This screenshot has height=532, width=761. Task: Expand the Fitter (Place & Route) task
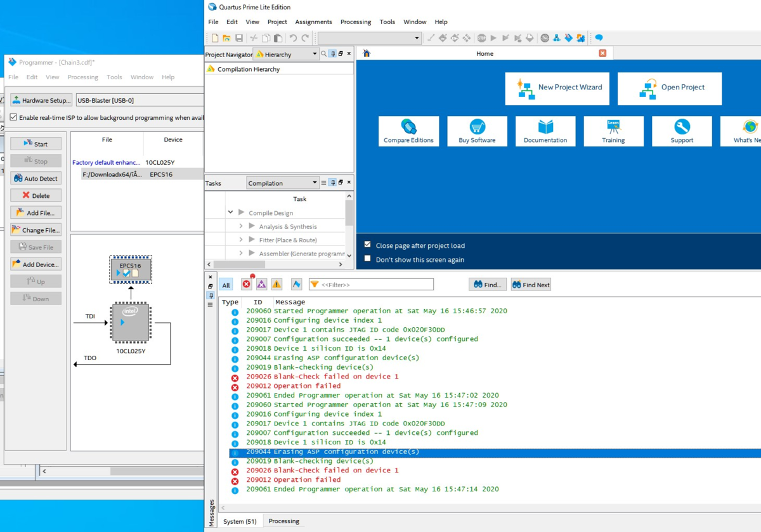(x=241, y=240)
